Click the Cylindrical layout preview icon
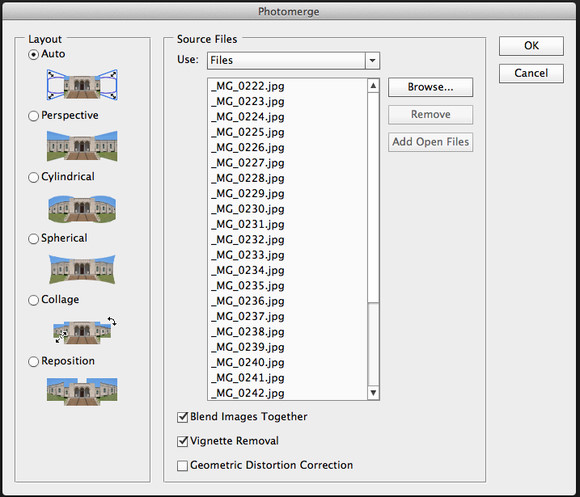 [82, 209]
